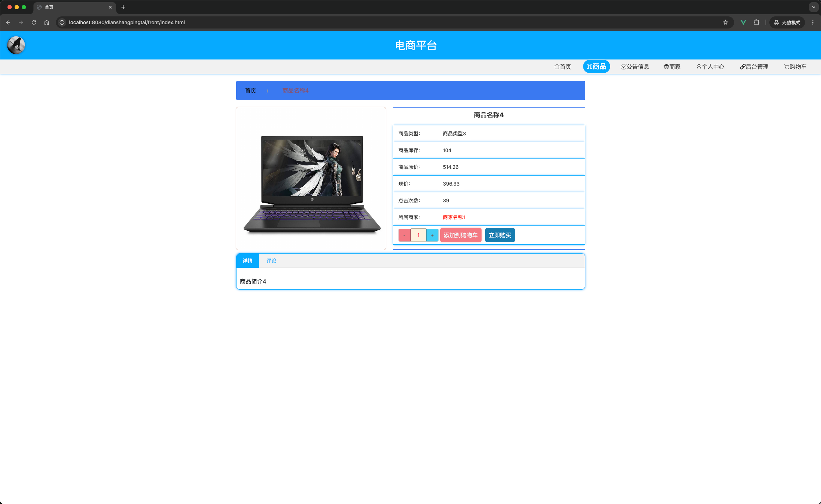This screenshot has height=504, width=821.
Task: Click stock value 104
Action: pyautogui.click(x=447, y=150)
